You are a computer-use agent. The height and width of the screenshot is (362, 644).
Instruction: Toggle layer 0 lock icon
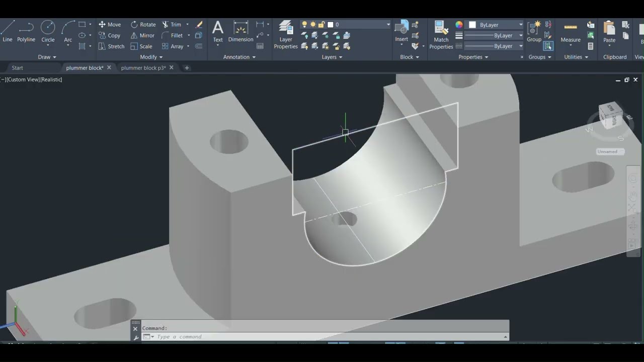pos(321,24)
